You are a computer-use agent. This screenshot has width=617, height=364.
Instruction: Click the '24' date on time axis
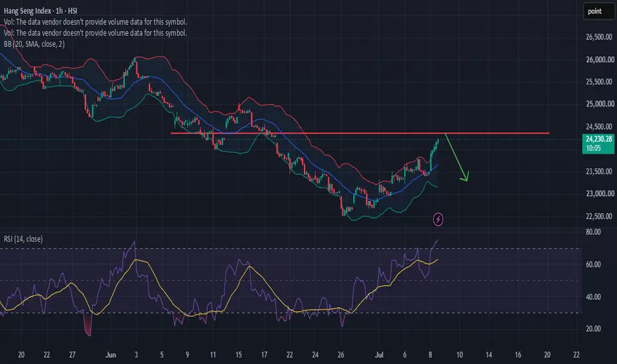pos(315,355)
